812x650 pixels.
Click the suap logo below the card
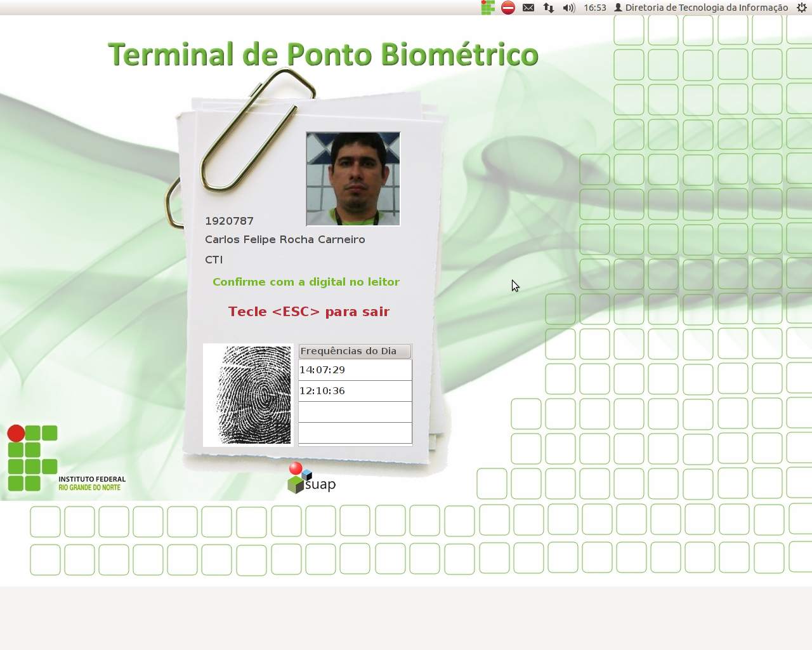[x=311, y=479]
